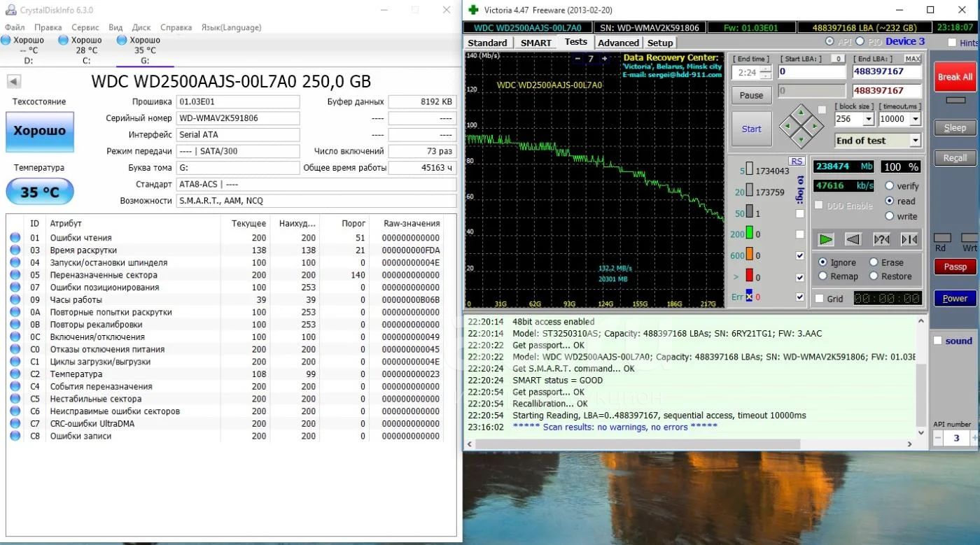Open the Файл menu in CrystalDiskInfo
980x545 pixels.
pos(15,27)
